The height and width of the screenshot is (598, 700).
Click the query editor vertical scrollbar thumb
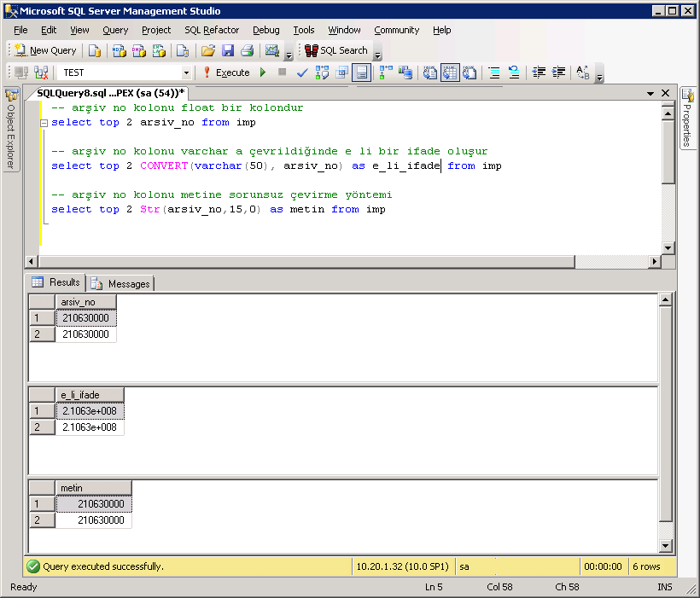tap(668, 152)
